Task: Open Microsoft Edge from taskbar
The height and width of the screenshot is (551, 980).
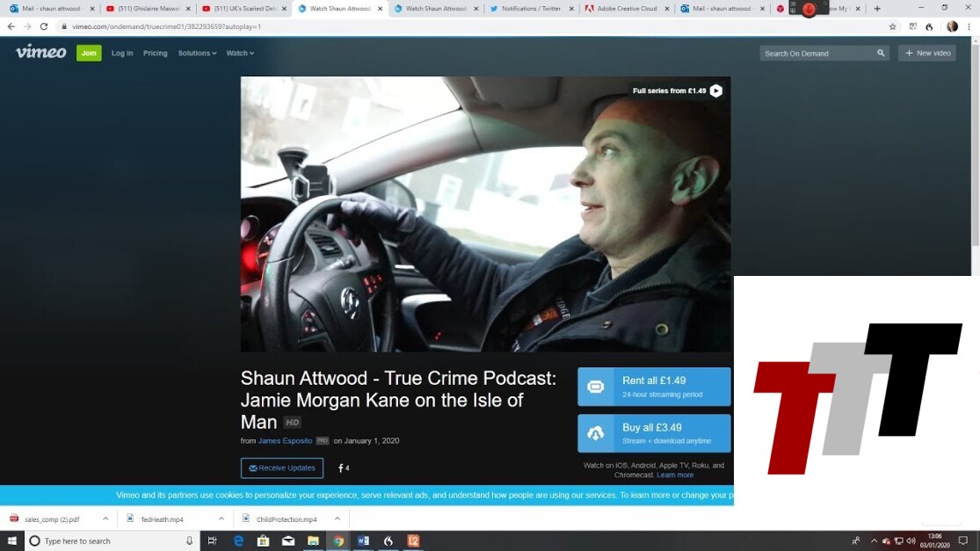Action: (x=238, y=541)
